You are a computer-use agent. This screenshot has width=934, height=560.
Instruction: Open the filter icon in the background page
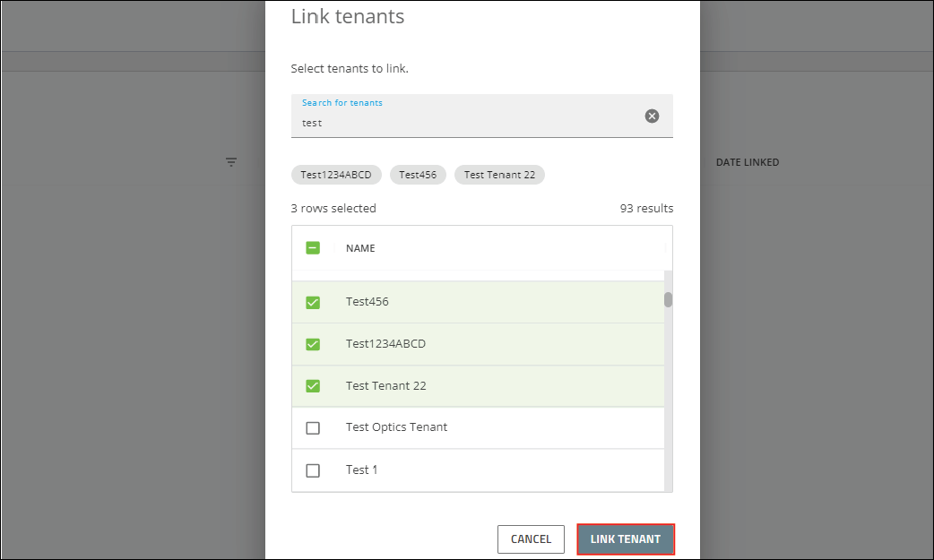[231, 162]
